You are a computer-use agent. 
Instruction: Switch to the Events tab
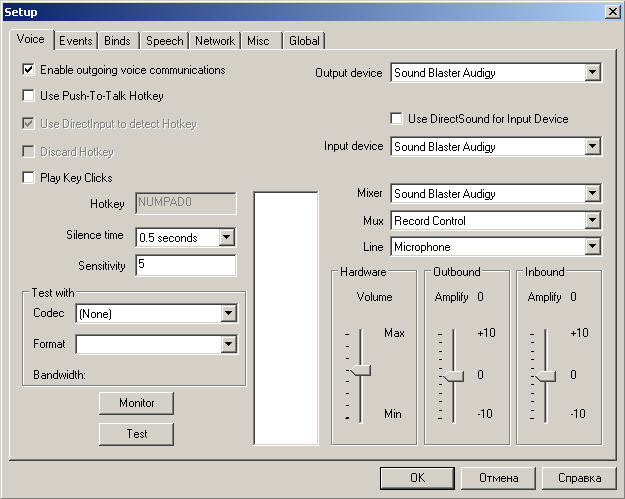click(x=75, y=41)
